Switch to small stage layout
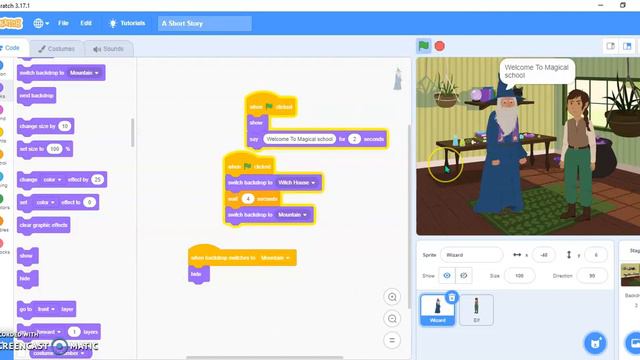 tap(611, 46)
